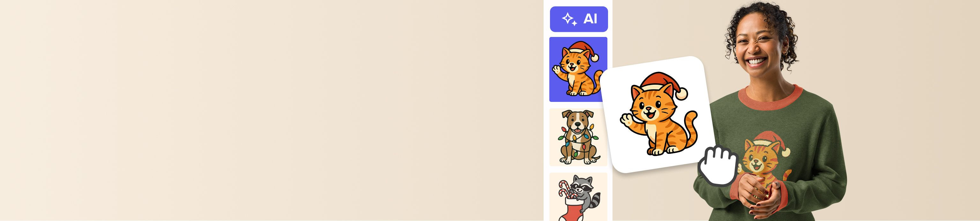Select the Santa cat thumbnail on blue background
Screen dimensions: 980x221
click(578, 69)
